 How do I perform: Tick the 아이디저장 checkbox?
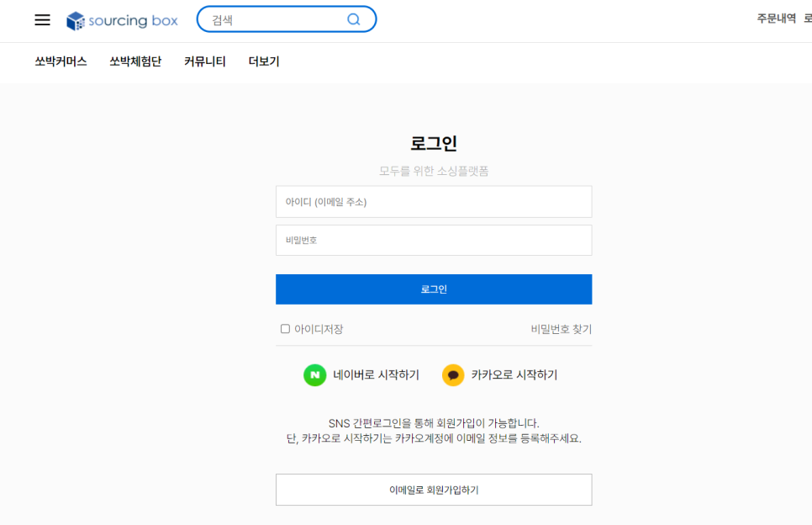click(x=285, y=329)
